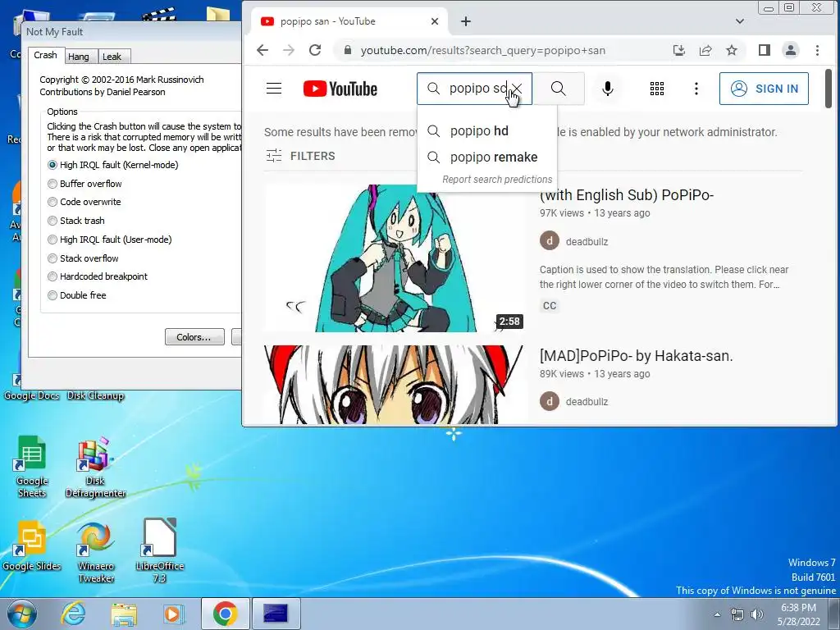Open File Explorer from taskbar
This screenshot has width=840, height=630.
(x=124, y=614)
